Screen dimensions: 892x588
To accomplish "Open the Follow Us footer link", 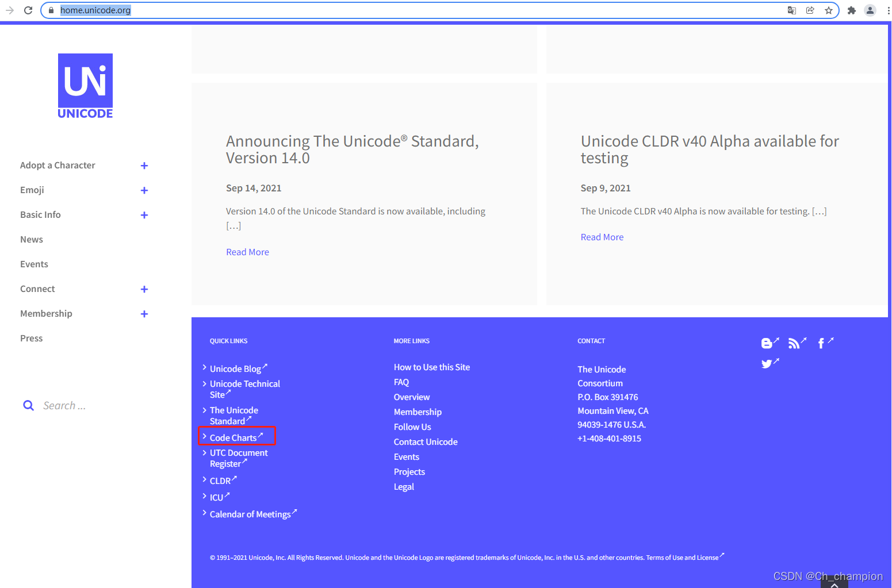I will 412,427.
